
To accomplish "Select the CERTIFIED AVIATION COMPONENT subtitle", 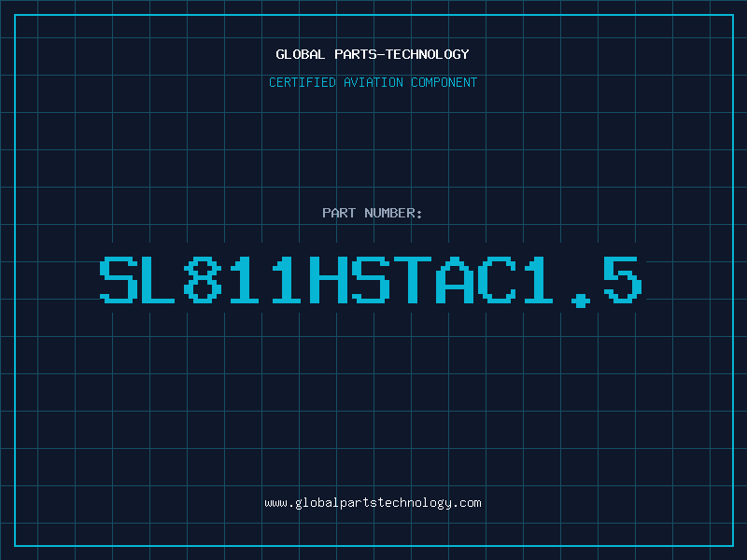I will click(x=373, y=82).
